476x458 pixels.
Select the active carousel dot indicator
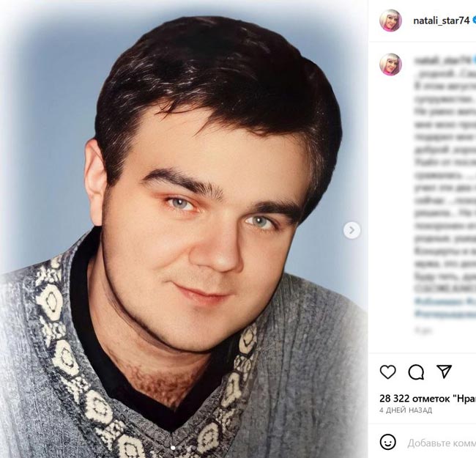[x=173, y=448]
